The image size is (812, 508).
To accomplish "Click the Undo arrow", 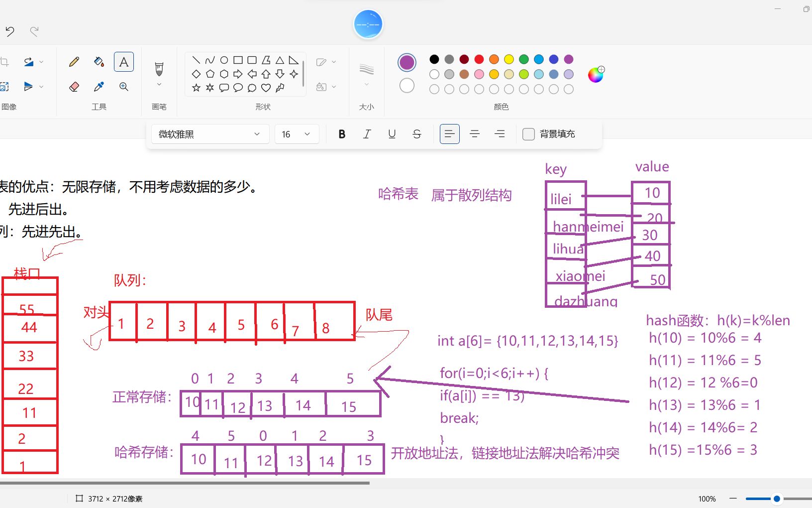I will coord(10,32).
